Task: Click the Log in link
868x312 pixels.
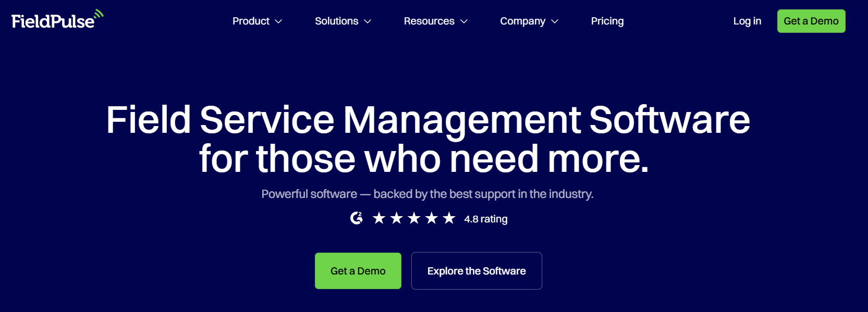Action: point(747,21)
